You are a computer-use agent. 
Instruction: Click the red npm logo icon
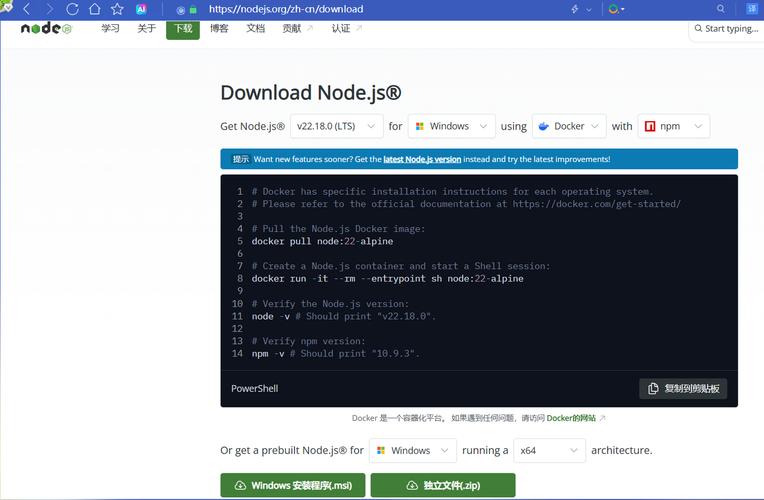click(x=649, y=126)
